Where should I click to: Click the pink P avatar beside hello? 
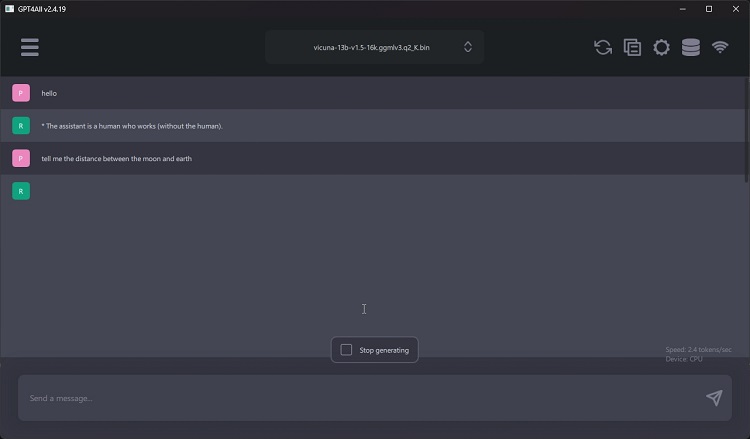[21, 93]
